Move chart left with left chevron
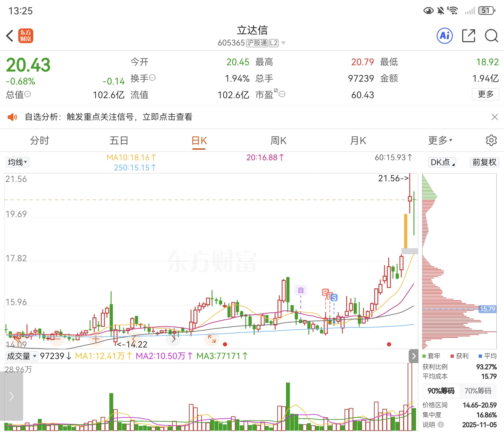 (134, 339)
